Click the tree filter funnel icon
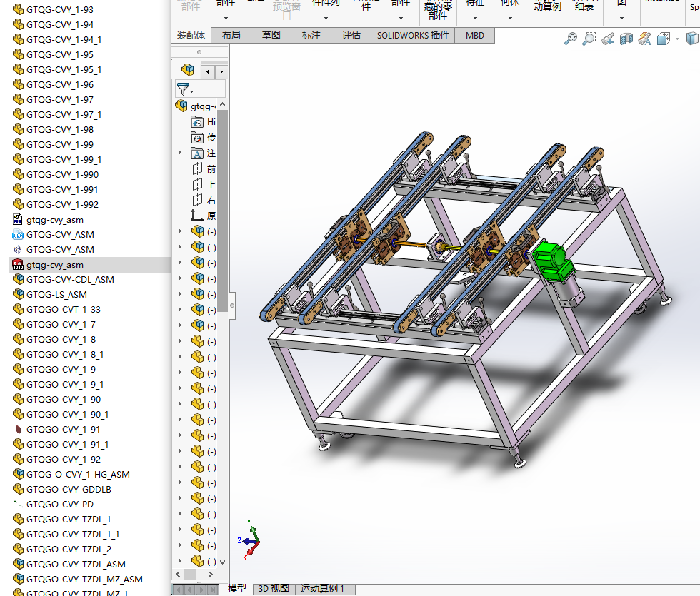This screenshot has height=596, width=700. coord(183,89)
